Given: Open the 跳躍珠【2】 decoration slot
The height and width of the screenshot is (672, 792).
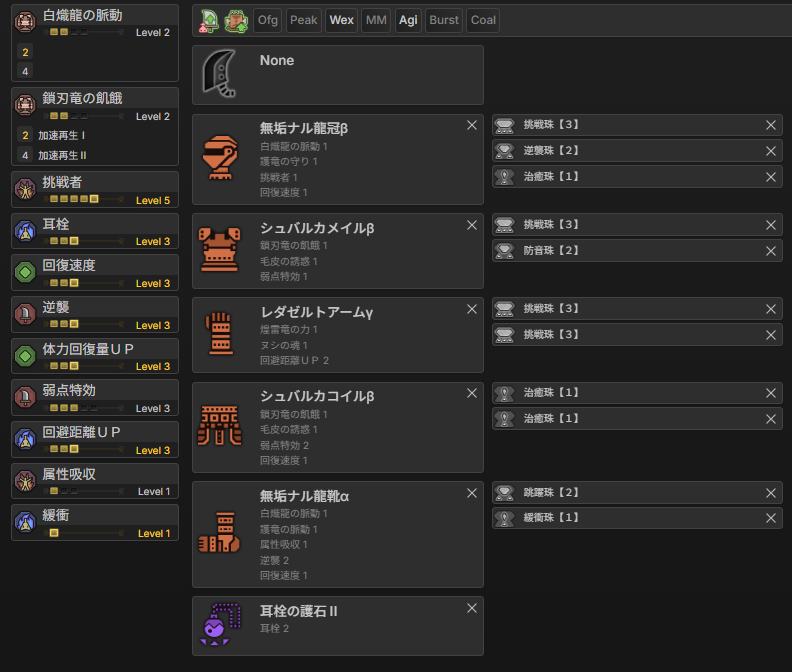Looking at the screenshot, I should (630, 493).
